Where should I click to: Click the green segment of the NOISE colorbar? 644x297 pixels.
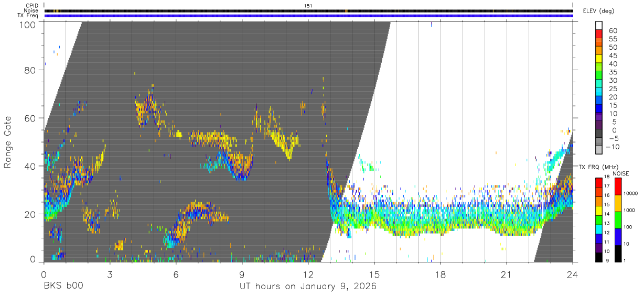618,219
